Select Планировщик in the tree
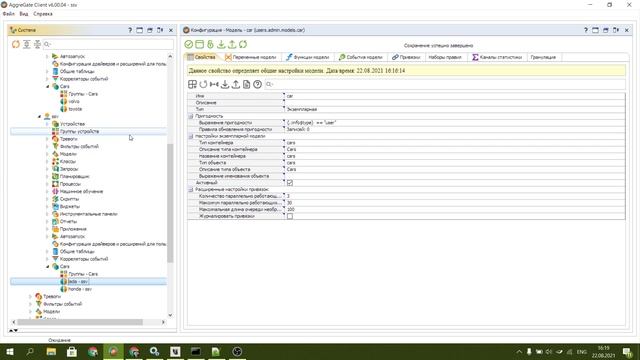640x360 pixels. coord(74,177)
